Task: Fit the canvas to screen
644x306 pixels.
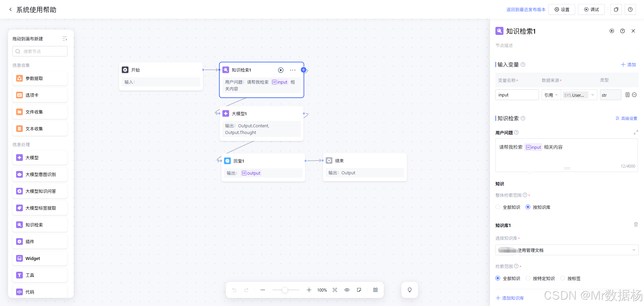Action: click(x=335, y=290)
